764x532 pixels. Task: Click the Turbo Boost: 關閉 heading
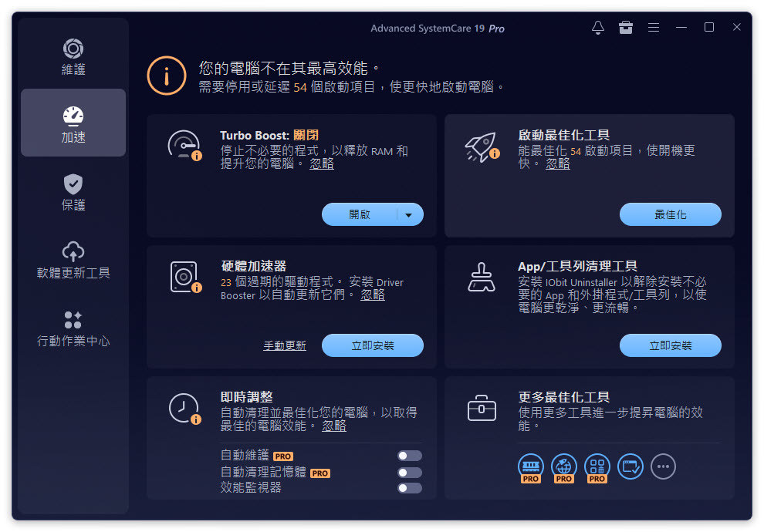click(269, 135)
